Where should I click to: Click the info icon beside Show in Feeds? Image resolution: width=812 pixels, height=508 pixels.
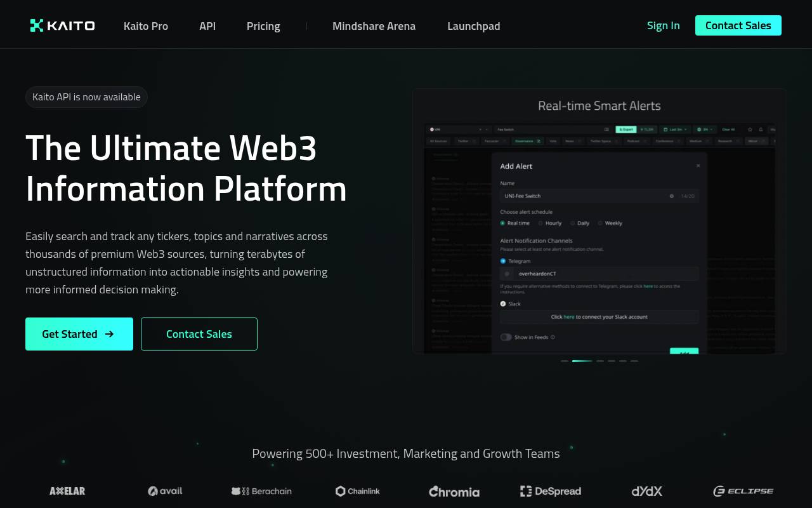click(553, 337)
